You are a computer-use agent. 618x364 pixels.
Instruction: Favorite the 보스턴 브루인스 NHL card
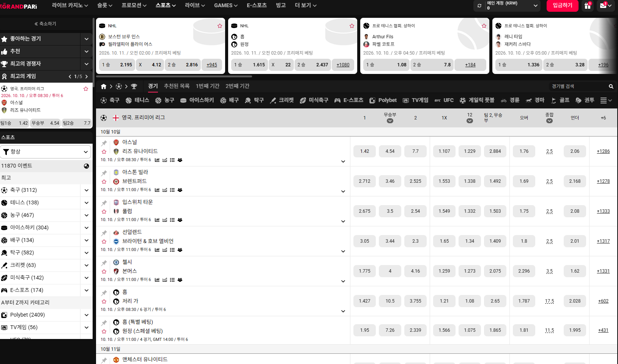click(x=220, y=26)
